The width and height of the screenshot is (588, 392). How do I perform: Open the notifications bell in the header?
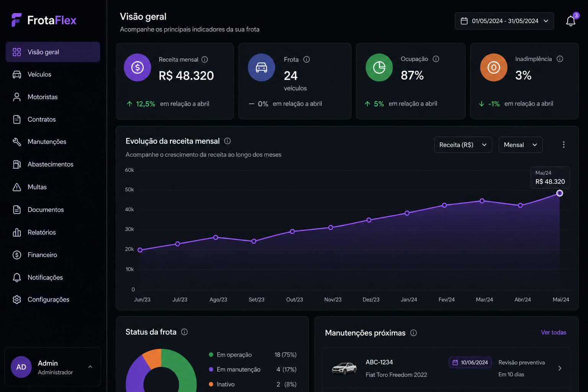click(571, 21)
